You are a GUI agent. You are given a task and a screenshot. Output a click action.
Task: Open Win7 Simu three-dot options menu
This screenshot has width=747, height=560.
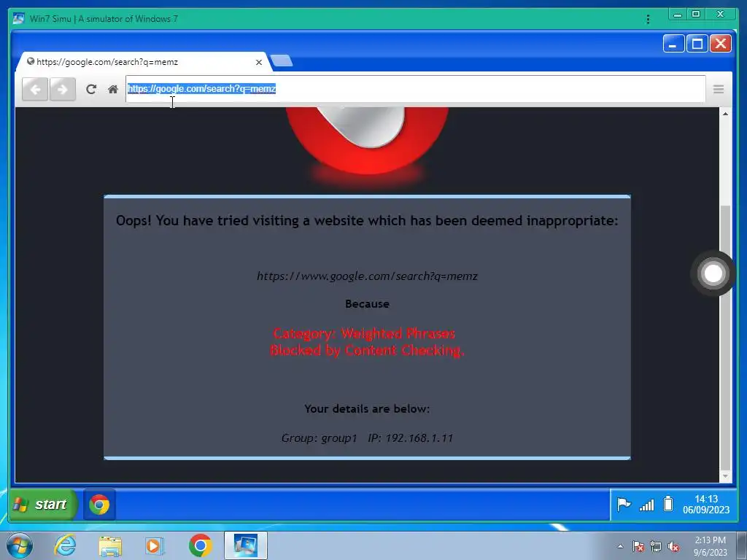[648, 19]
